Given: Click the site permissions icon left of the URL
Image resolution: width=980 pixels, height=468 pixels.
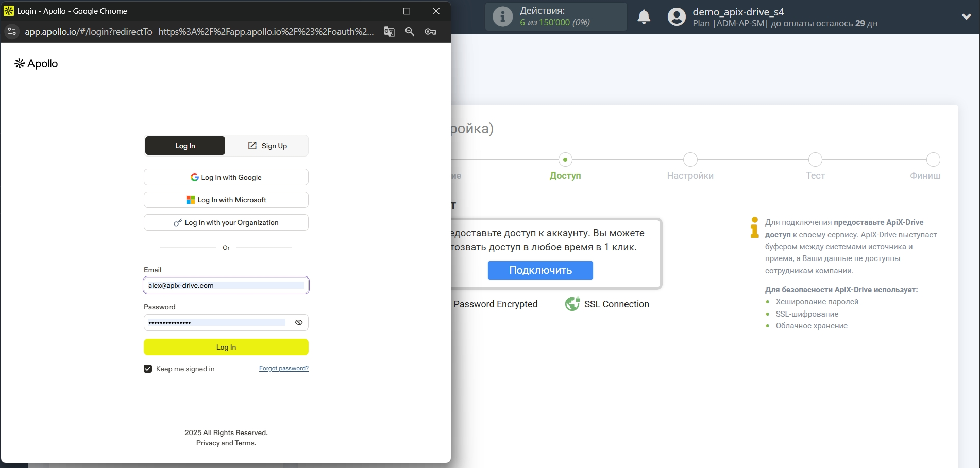Looking at the screenshot, I should (x=12, y=31).
